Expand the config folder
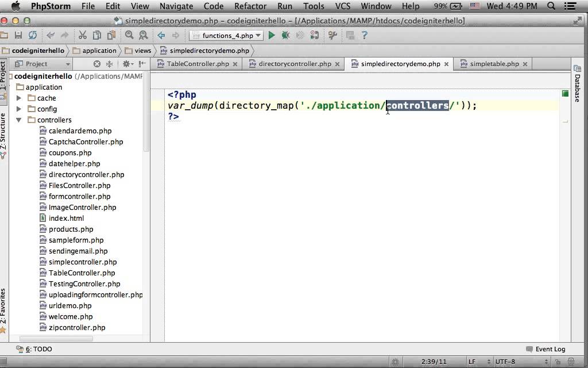The width and height of the screenshot is (588, 368). pos(19,109)
